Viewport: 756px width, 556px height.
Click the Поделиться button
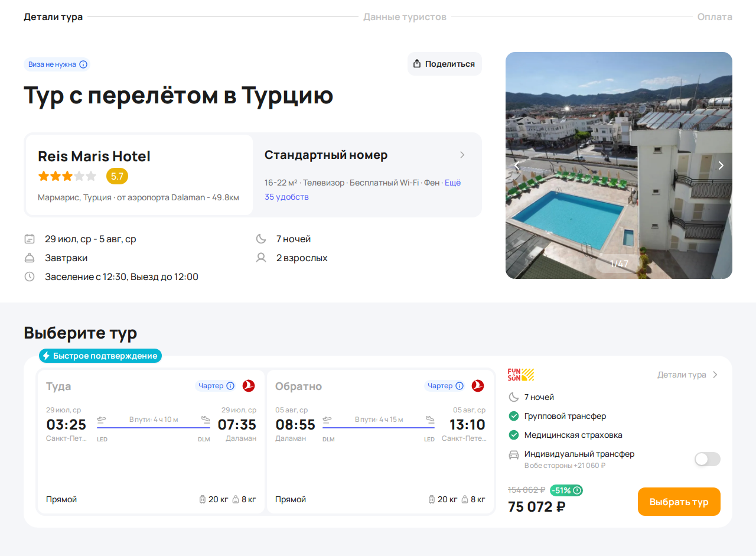point(445,64)
